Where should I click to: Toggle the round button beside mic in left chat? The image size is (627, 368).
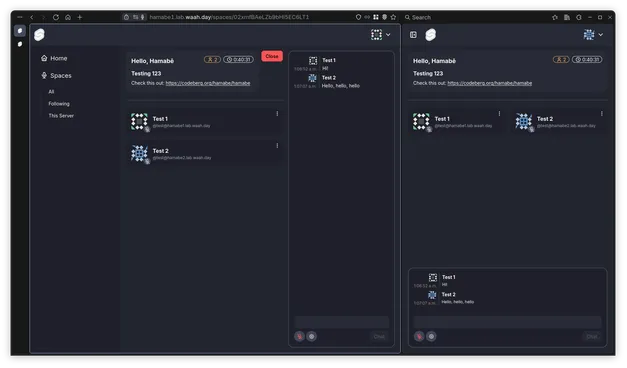[312, 336]
